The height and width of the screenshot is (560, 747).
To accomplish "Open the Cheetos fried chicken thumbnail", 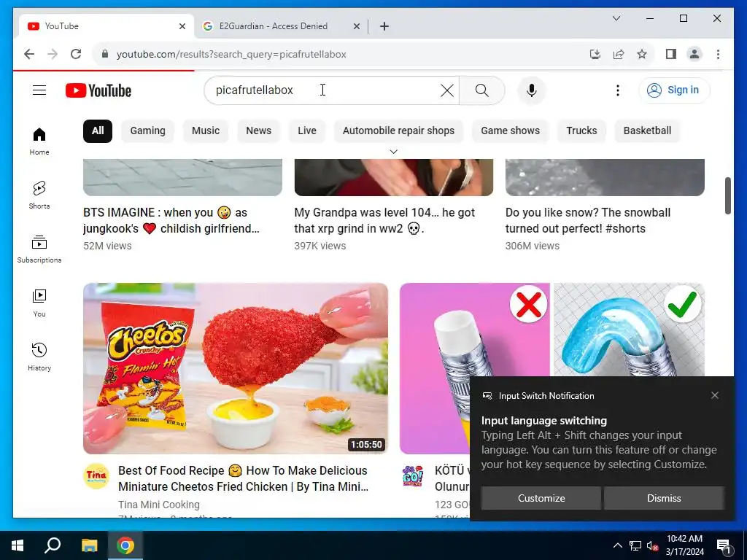I will (236, 368).
